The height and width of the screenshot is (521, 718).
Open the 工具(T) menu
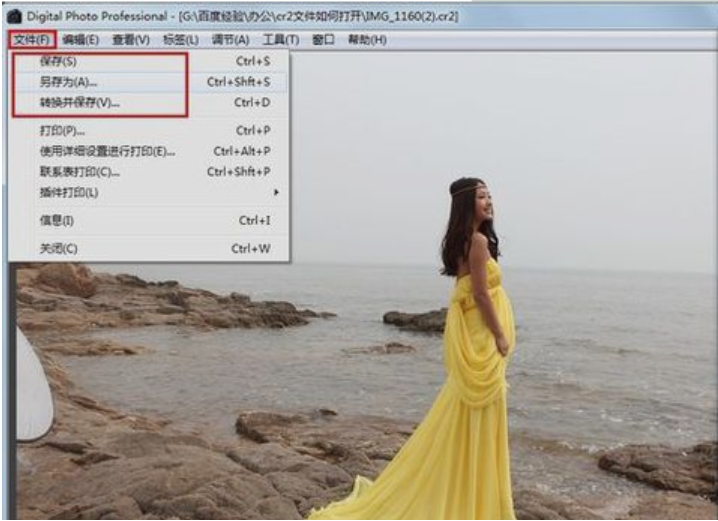[281, 40]
